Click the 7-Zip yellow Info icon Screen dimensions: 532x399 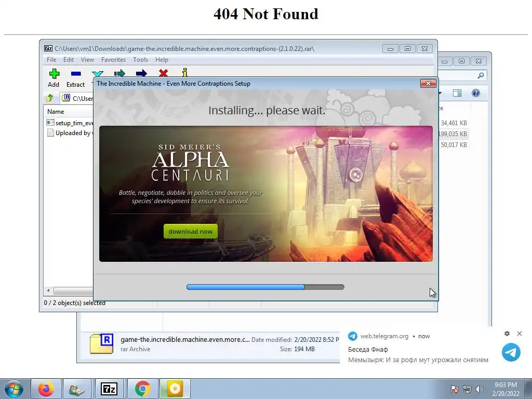point(184,72)
